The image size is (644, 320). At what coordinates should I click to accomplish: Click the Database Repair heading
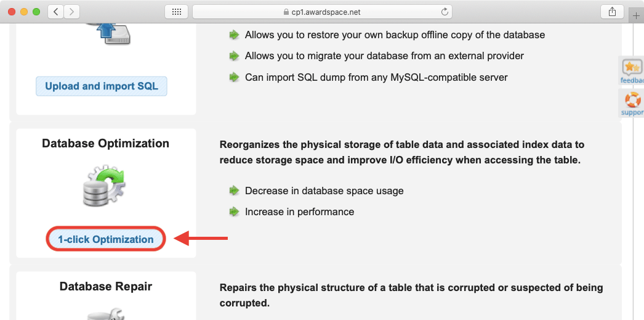(x=105, y=286)
